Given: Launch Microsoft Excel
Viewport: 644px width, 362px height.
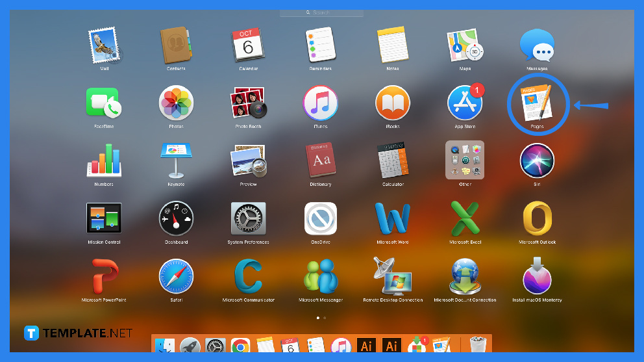Looking at the screenshot, I should tap(465, 218).
